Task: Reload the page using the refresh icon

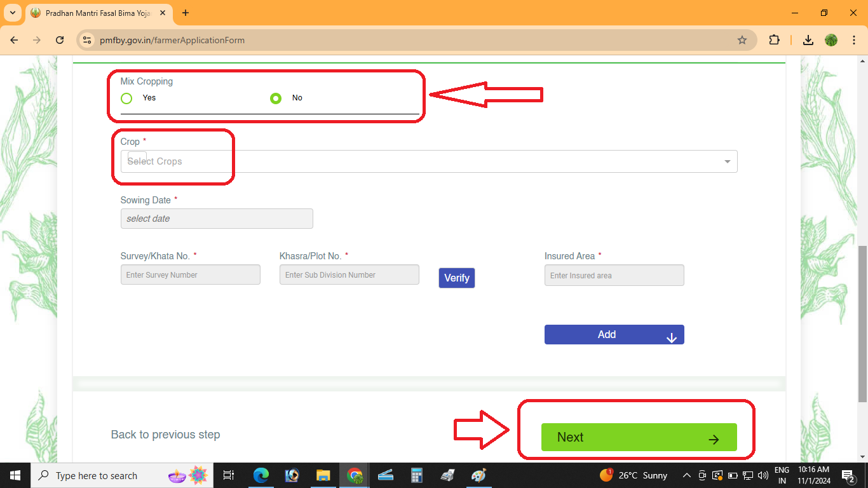Action: [60, 39]
